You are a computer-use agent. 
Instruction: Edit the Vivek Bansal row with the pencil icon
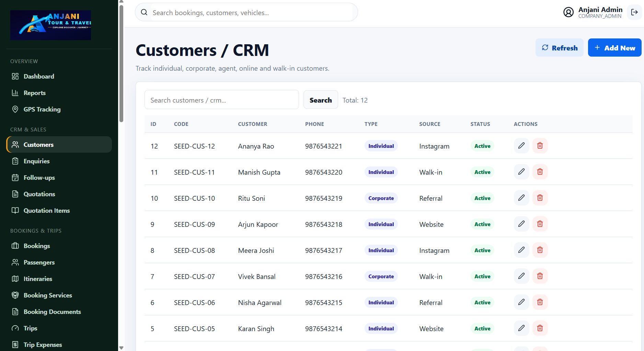click(521, 276)
